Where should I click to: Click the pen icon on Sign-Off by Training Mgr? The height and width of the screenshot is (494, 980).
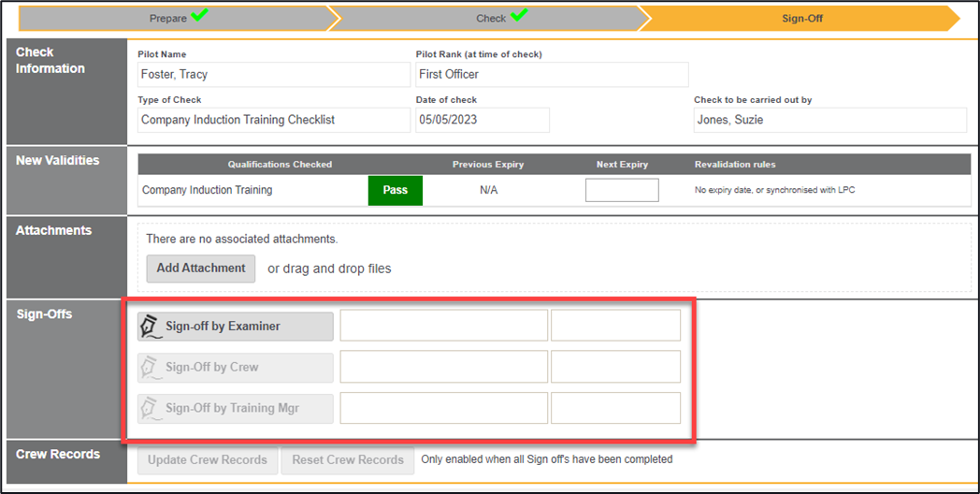point(150,409)
